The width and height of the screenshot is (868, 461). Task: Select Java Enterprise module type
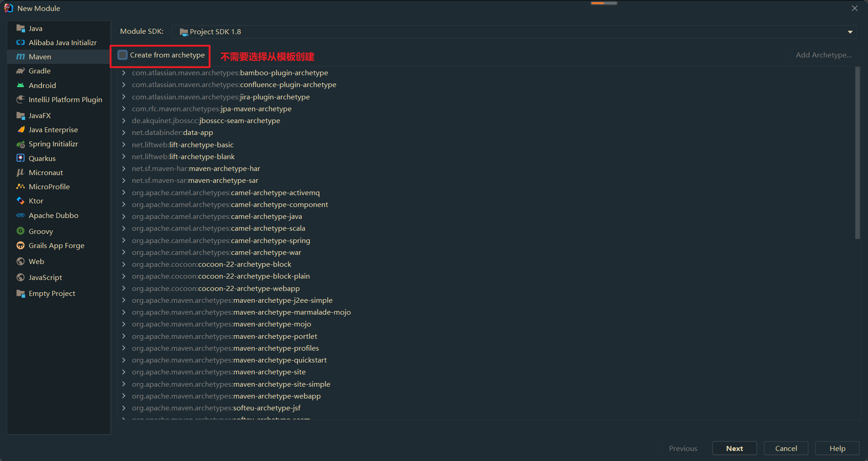[x=53, y=129]
